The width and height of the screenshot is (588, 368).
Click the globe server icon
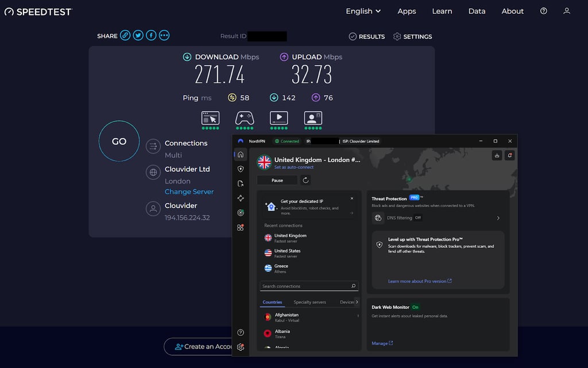pyautogui.click(x=153, y=172)
